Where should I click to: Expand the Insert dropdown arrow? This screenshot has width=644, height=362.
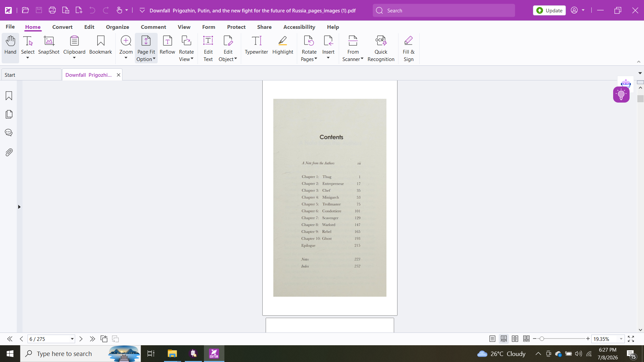tap(328, 58)
